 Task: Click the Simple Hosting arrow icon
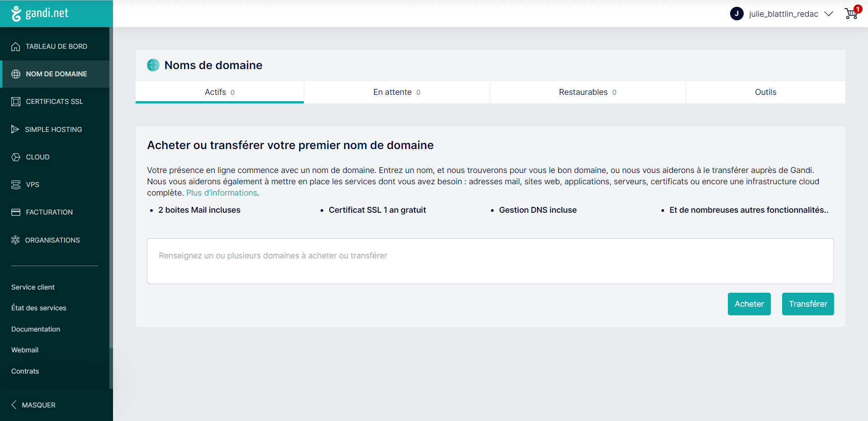[x=15, y=130]
